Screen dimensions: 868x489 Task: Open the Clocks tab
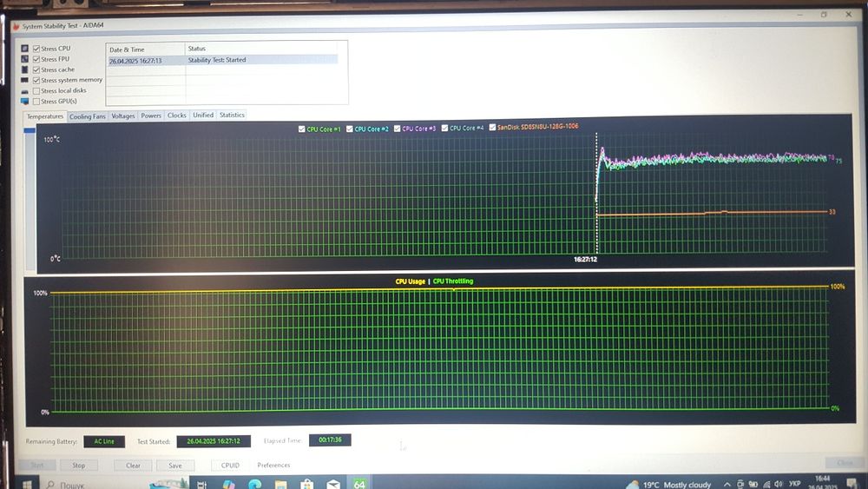176,116
